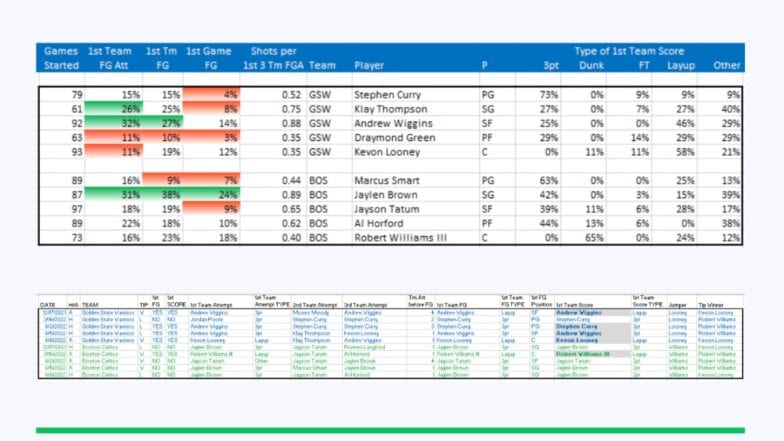This screenshot has width=784, height=441.
Task: Click the 'Dunk' column header
Action: 591,66
